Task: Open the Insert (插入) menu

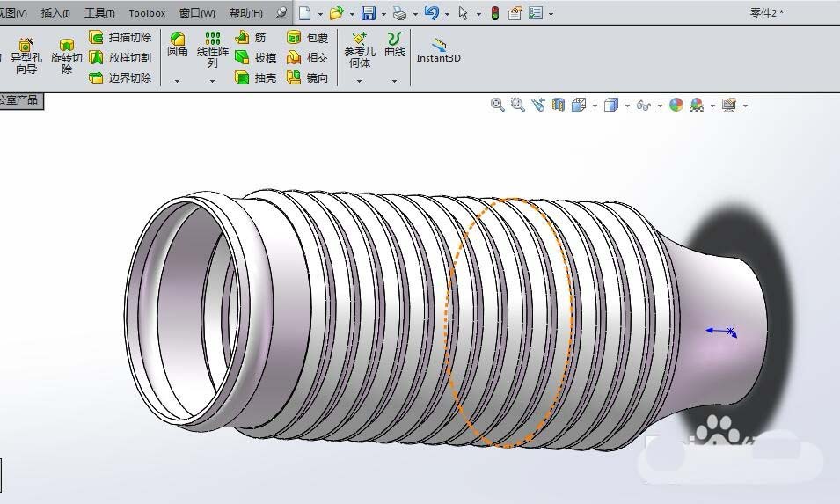Action: coord(55,13)
